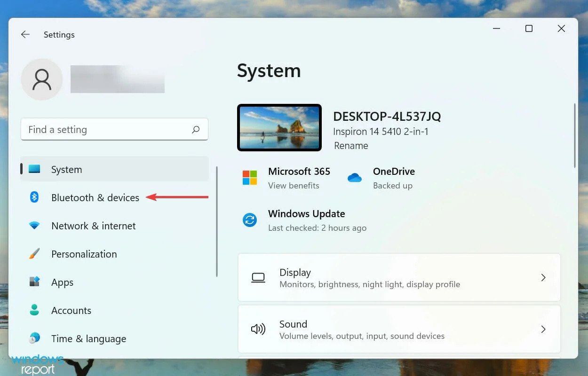
Task: Click the Apps icon in the sidebar
Action: pyautogui.click(x=34, y=282)
